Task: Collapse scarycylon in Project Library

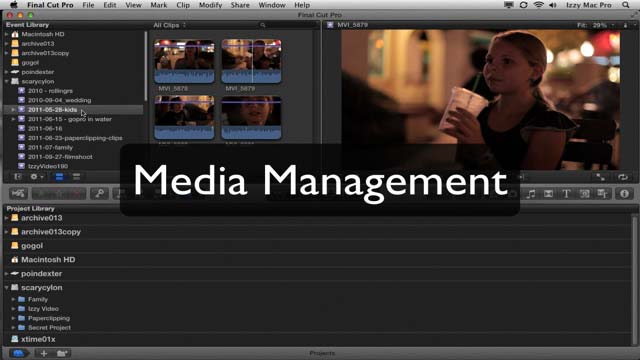Action: 7,287
